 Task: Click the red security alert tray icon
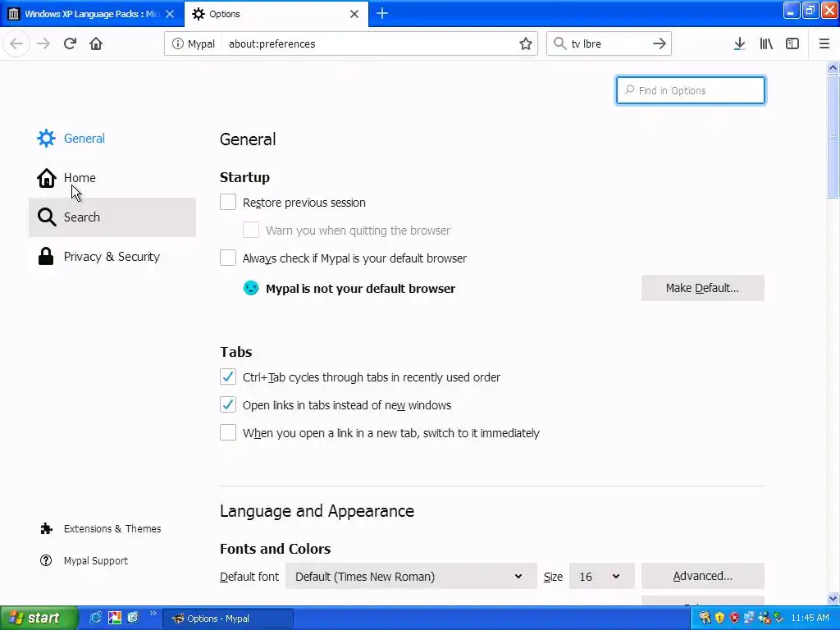tap(734, 618)
